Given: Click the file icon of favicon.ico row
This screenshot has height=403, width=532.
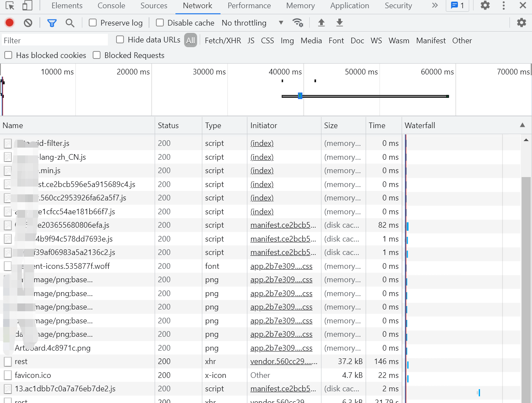Looking at the screenshot, I should point(8,375).
